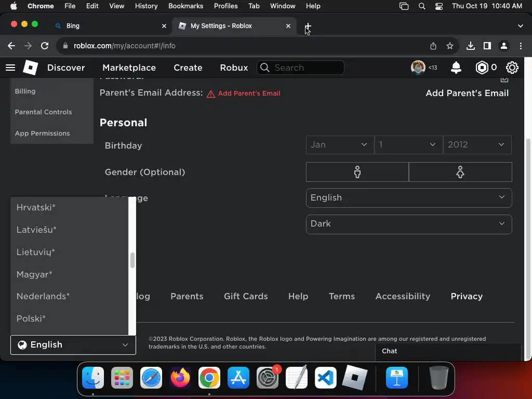
Task: Reload the page with the refresh icon
Action: [45, 46]
